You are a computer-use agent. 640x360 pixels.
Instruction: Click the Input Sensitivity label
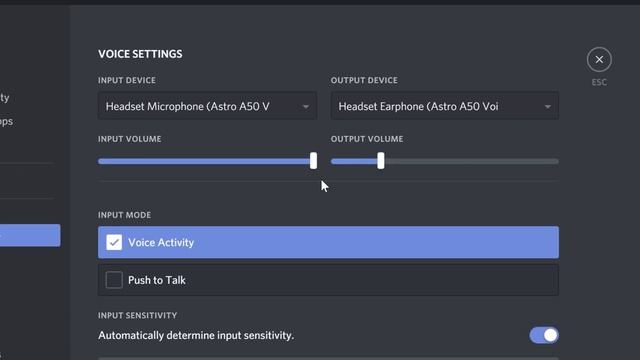pos(138,316)
